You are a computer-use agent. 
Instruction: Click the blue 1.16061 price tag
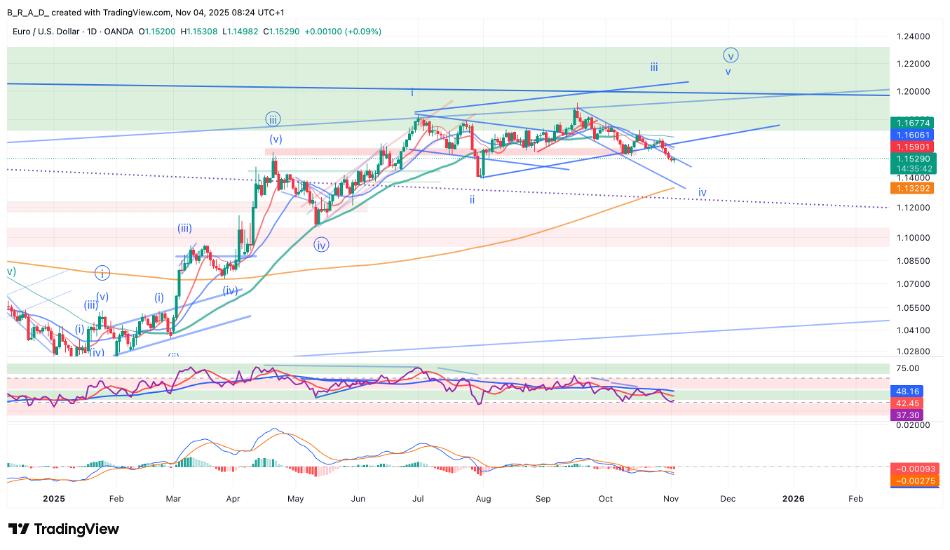[x=914, y=134]
